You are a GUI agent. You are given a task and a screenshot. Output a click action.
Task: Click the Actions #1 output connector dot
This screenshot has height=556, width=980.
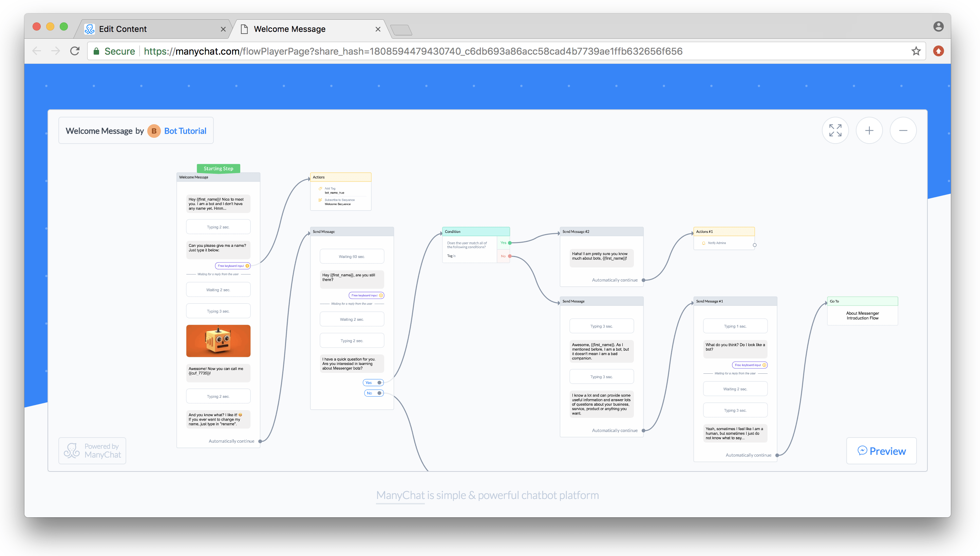point(754,245)
